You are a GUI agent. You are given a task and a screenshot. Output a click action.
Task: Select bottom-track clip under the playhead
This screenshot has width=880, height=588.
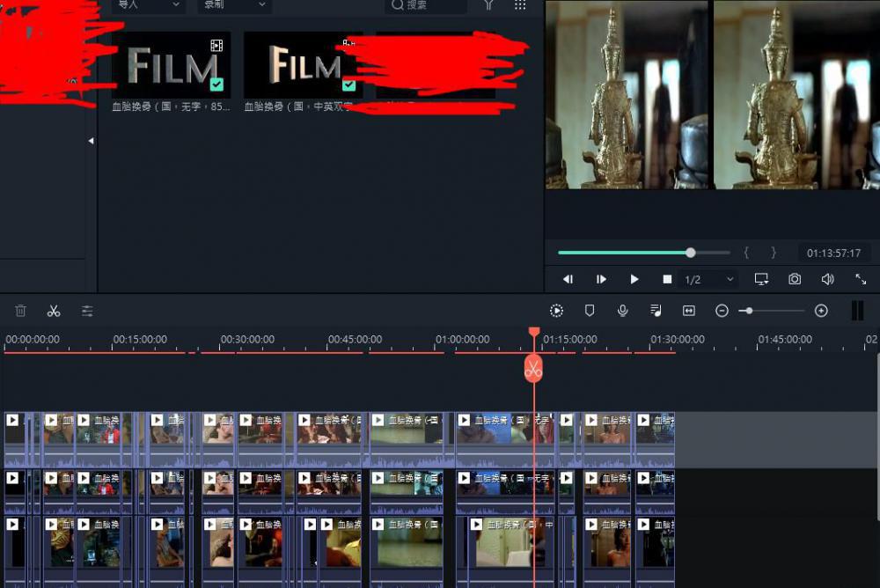tap(511, 550)
